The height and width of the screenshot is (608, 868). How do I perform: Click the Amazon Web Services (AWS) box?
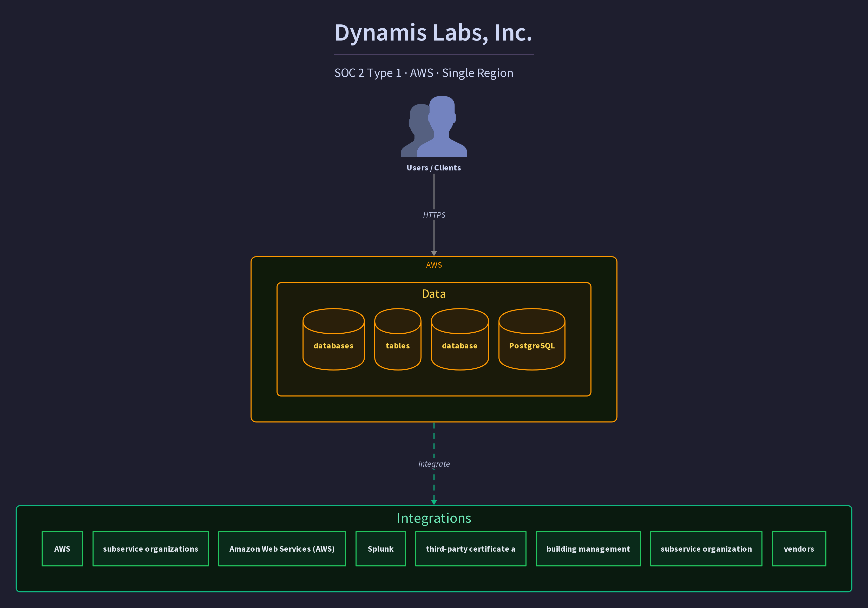click(282, 549)
